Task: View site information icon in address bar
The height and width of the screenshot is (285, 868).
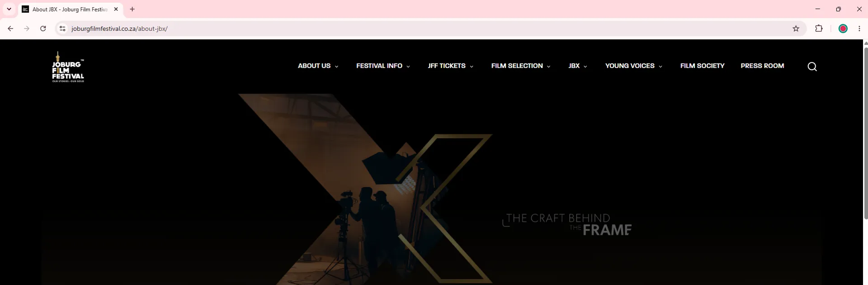Action: tap(62, 28)
